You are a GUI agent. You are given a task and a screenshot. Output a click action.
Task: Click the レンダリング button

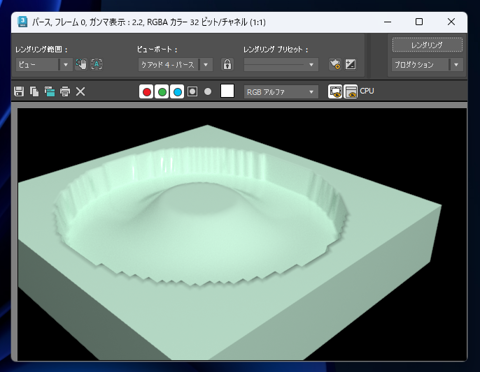(427, 45)
